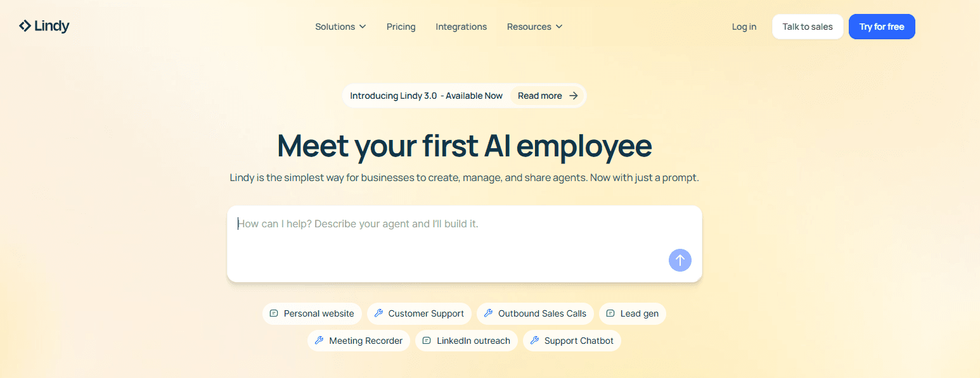This screenshot has height=378, width=980.
Task: Select the Support Chatbot suggestion label
Action: (579, 341)
